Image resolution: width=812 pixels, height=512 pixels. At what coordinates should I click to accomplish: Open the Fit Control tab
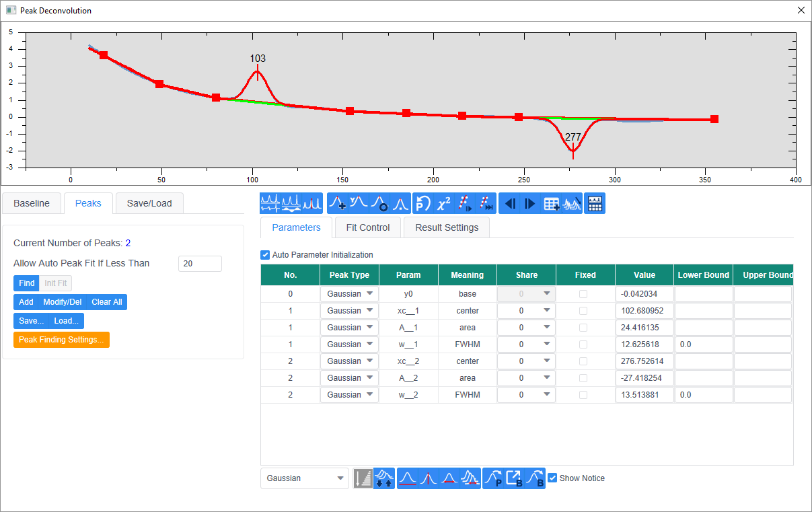click(368, 227)
